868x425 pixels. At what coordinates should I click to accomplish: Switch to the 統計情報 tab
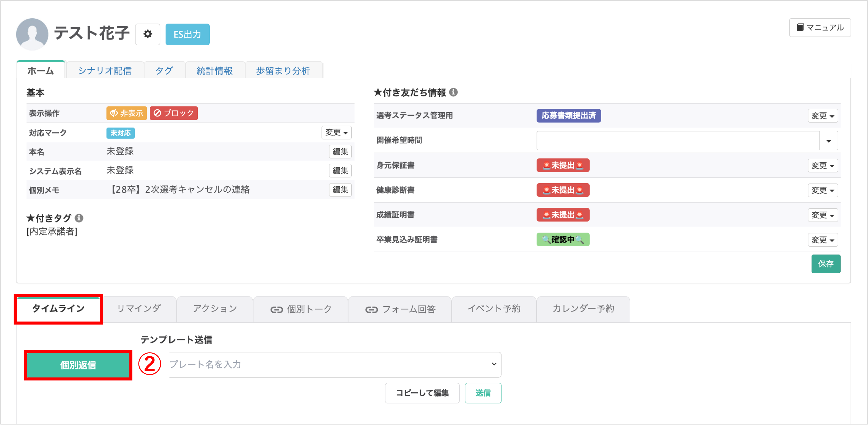(x=215, y=70)
